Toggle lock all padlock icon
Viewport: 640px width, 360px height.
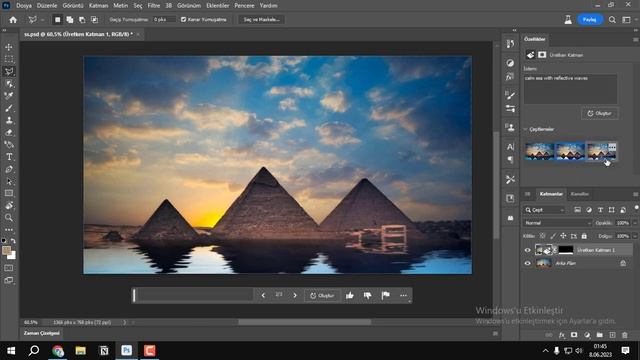(584, 236)
